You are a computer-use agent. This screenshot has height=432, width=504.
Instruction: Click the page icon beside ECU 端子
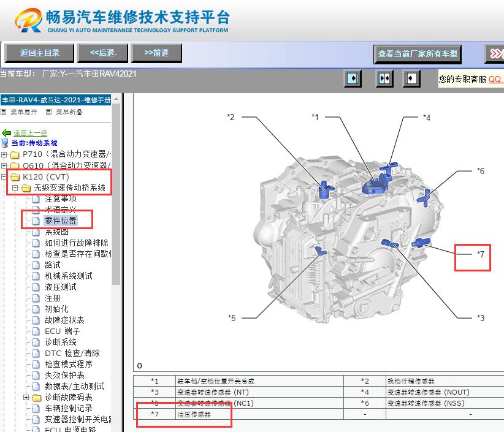tap(36, 332)
